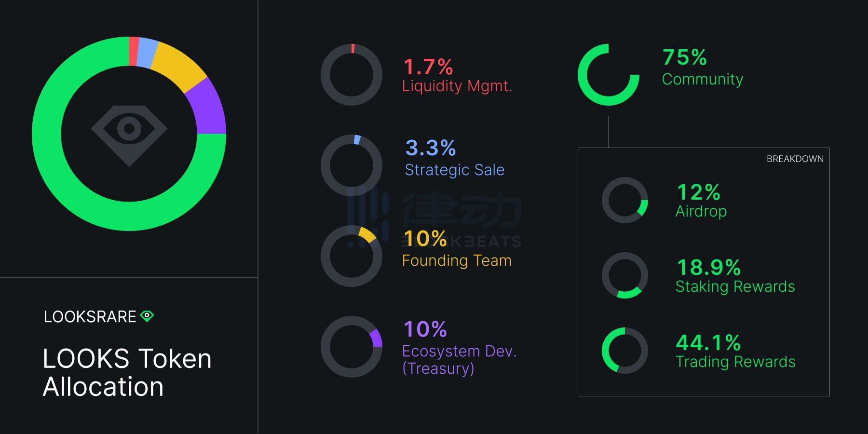The width and height of the screenshot is (868, 434).
Task: Click the Ecosystem Dev. ring icon
Action: 352,346
